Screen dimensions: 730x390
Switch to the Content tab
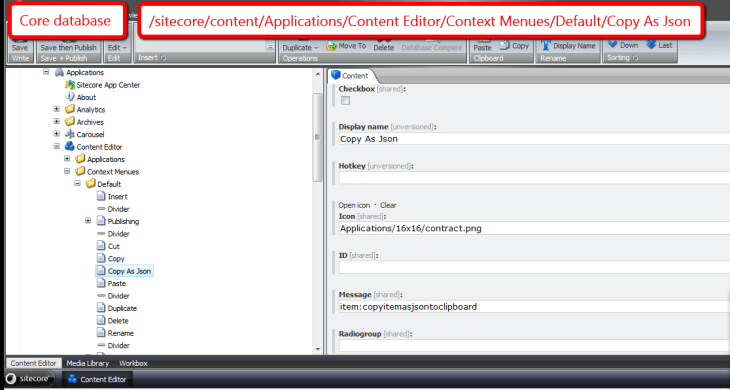coord(351,75)
